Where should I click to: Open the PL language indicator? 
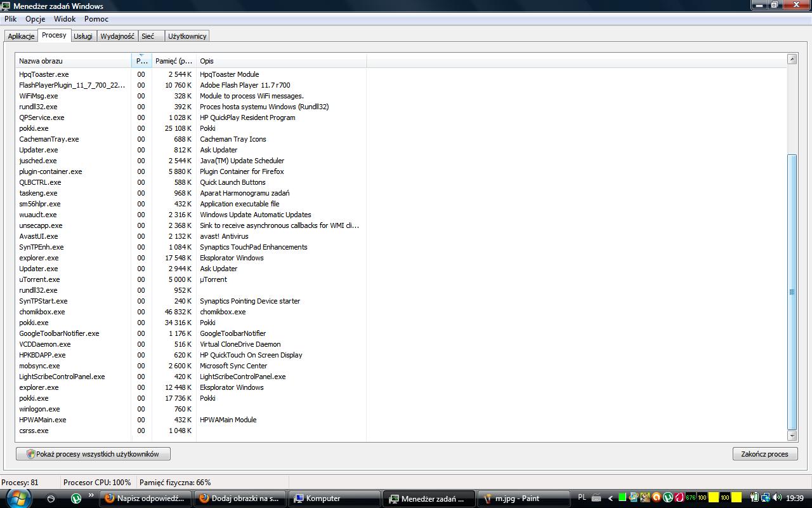(582, 498)
